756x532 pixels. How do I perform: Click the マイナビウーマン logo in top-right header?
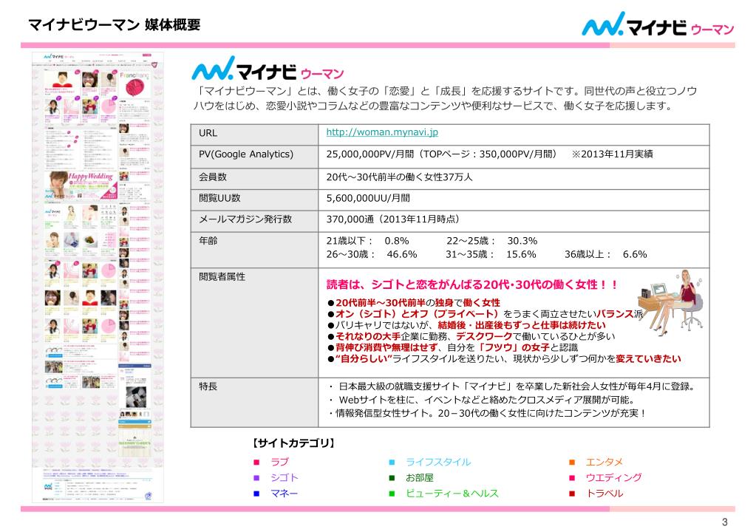point(658,24)
